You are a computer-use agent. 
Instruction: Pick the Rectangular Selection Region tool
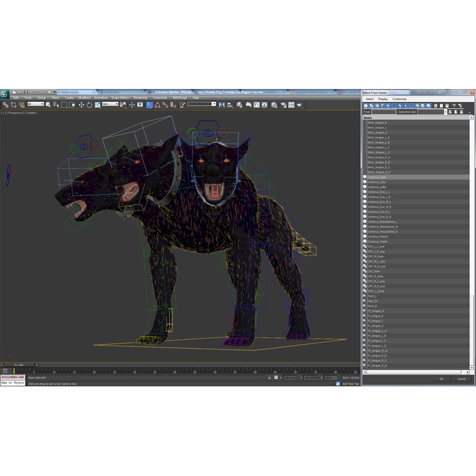click(64, 105)
